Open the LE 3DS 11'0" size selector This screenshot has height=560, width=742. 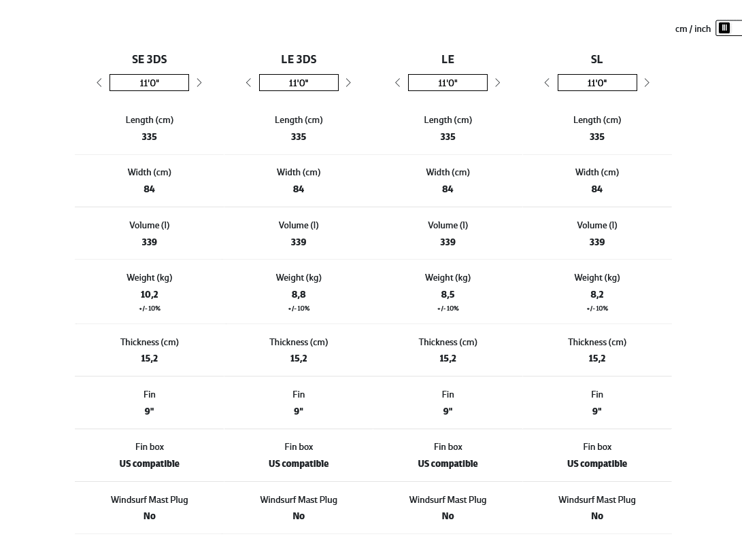click(x=299, y=83)
